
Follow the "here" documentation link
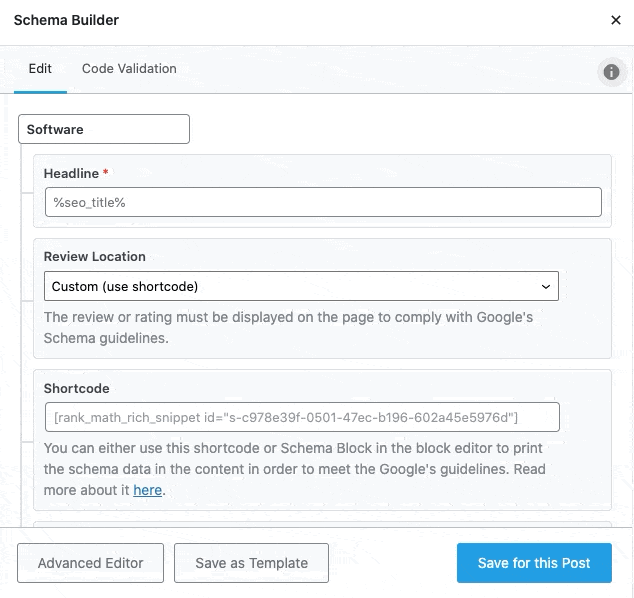click(x=148, y=490)
